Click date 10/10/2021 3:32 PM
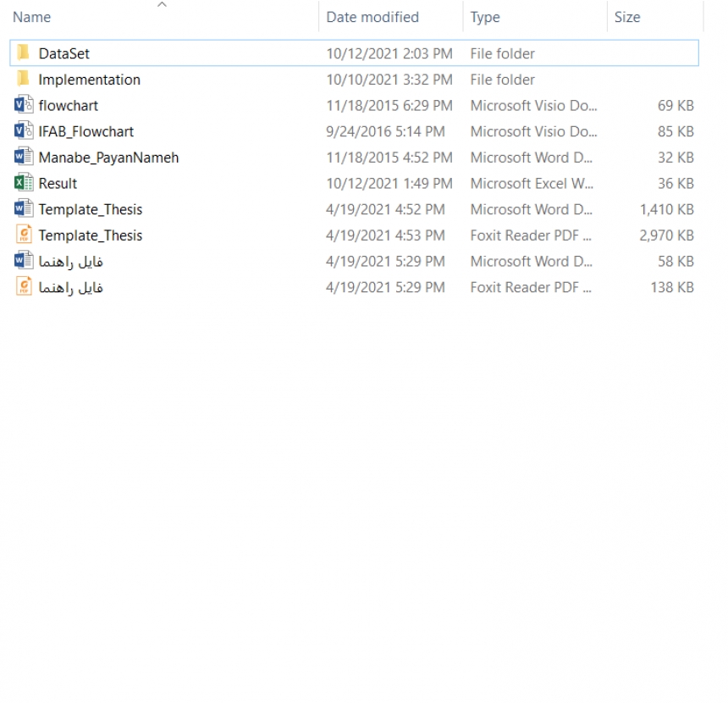Screen dimensions: 728x703 [x=389, y=80]
